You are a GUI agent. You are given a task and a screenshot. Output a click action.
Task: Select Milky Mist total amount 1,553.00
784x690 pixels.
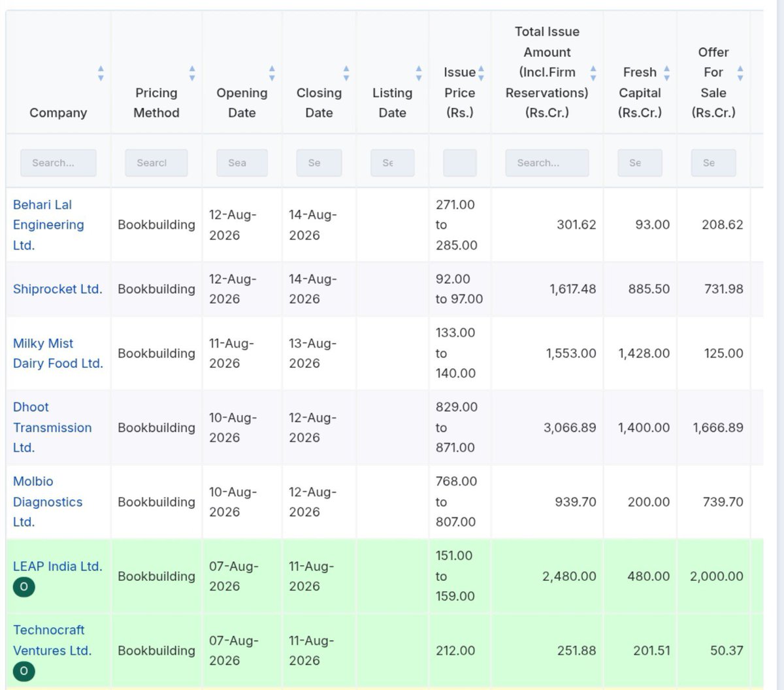pyautogui.click(x=571, y=353)
